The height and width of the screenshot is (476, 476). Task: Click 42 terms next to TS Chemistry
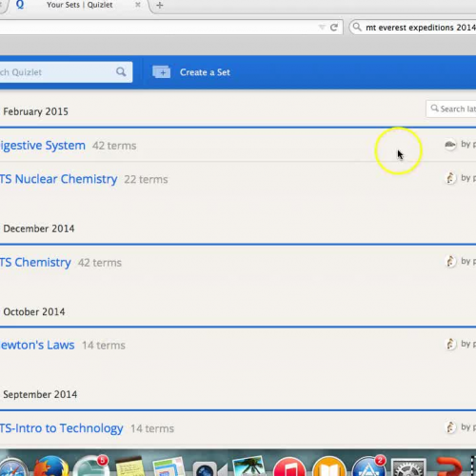pos(100,263)
